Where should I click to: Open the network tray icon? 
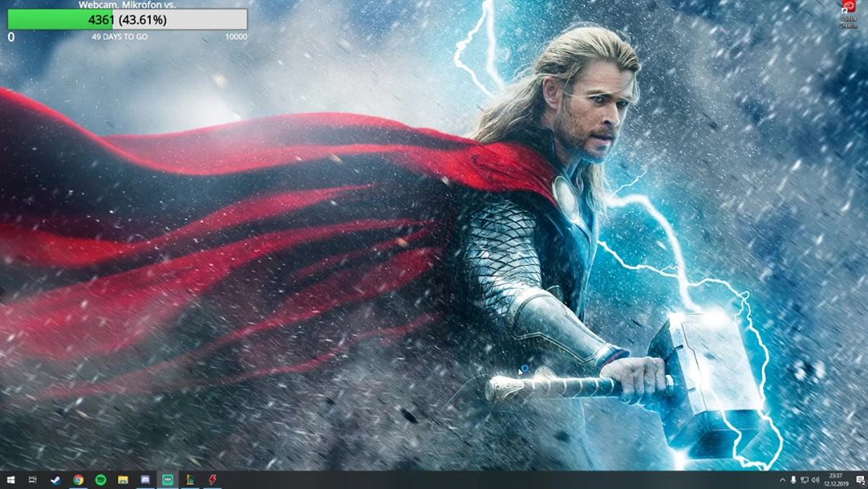804,480
